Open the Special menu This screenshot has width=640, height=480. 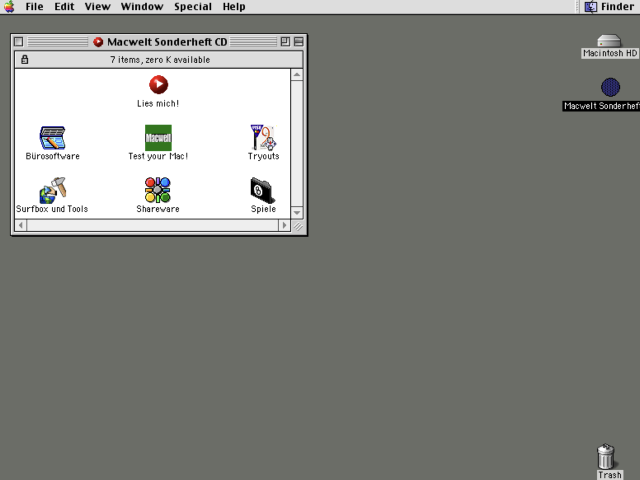coord(193,7)
